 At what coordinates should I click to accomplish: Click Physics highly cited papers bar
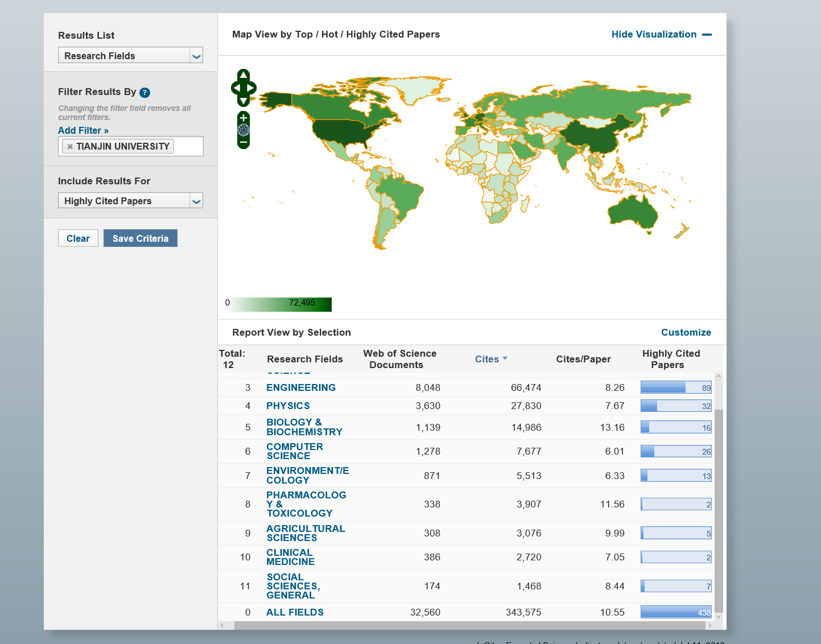675,406
